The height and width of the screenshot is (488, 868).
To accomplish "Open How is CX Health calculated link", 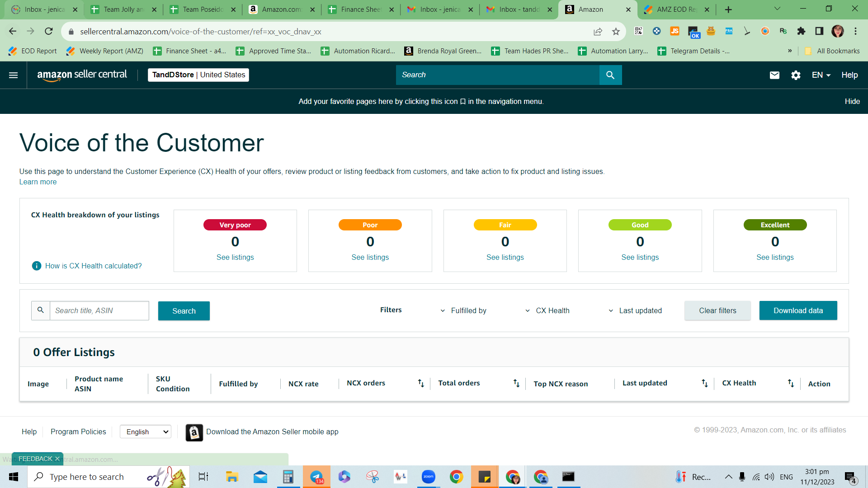I will [94, 266].
